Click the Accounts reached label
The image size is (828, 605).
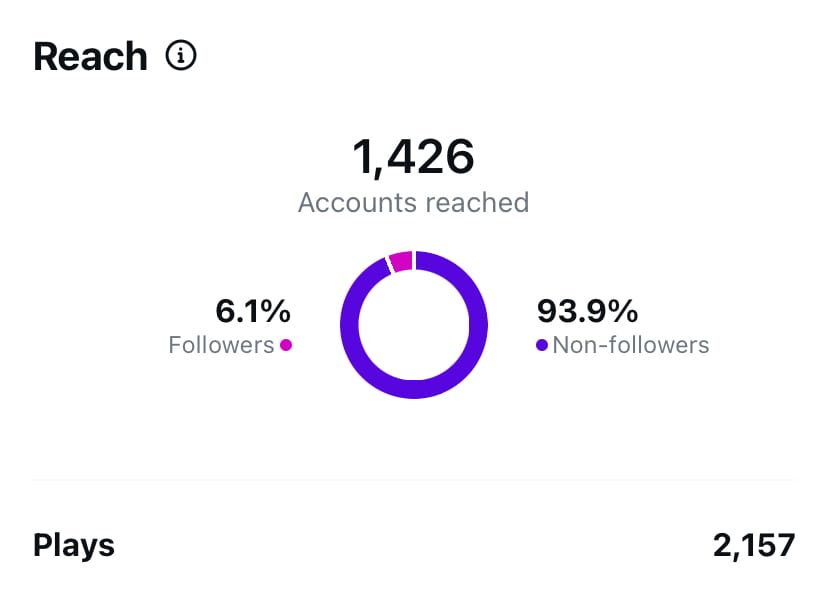413,203
